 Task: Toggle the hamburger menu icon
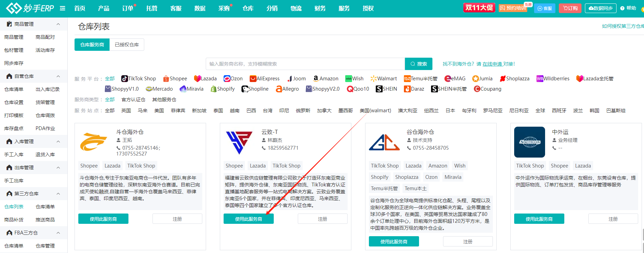click(63, 8)
